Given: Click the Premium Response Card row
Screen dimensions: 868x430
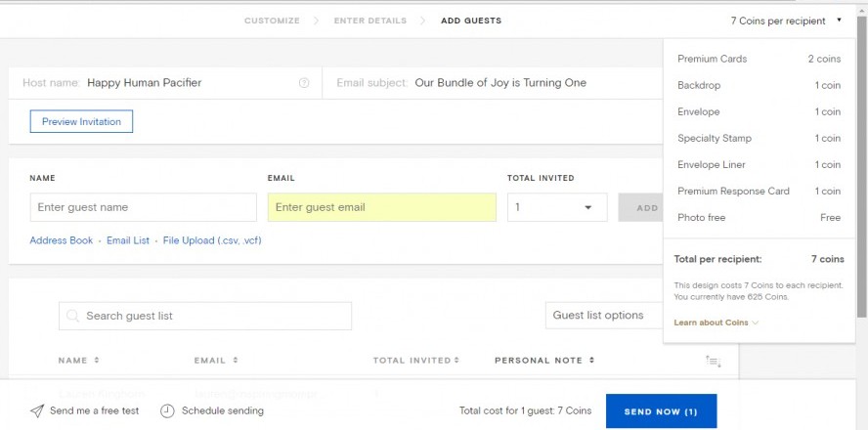Looking at the screenshot, I should click(759, 192).
